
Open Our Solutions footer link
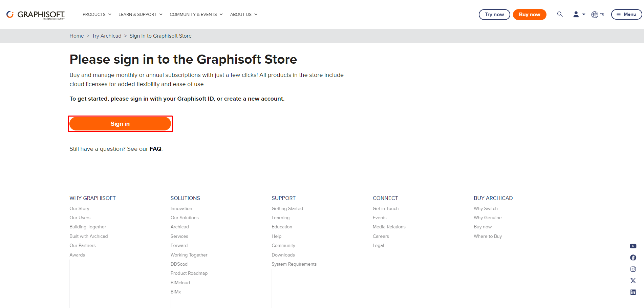(185, 218)
